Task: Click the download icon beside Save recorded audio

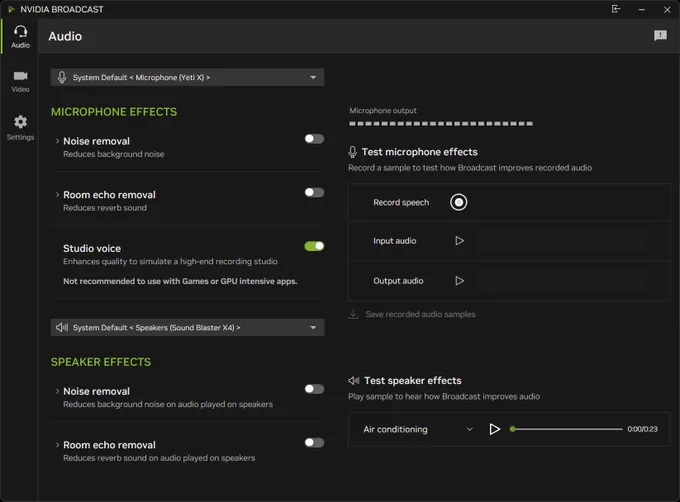Action: point(353,314)
